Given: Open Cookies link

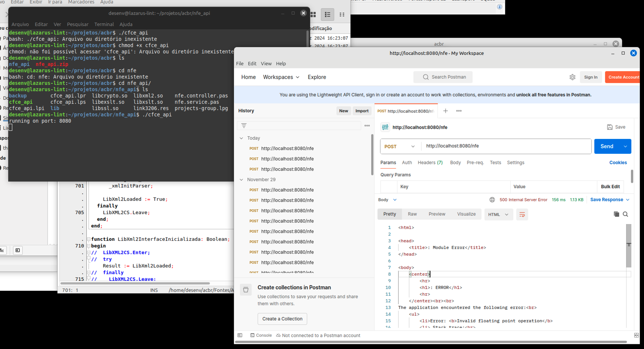Looking at the screenshot, I should coord(618,163).
